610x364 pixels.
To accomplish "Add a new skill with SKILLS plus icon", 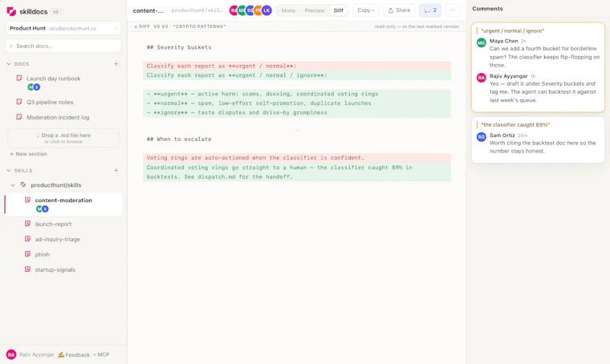I will tap(116, 171).
